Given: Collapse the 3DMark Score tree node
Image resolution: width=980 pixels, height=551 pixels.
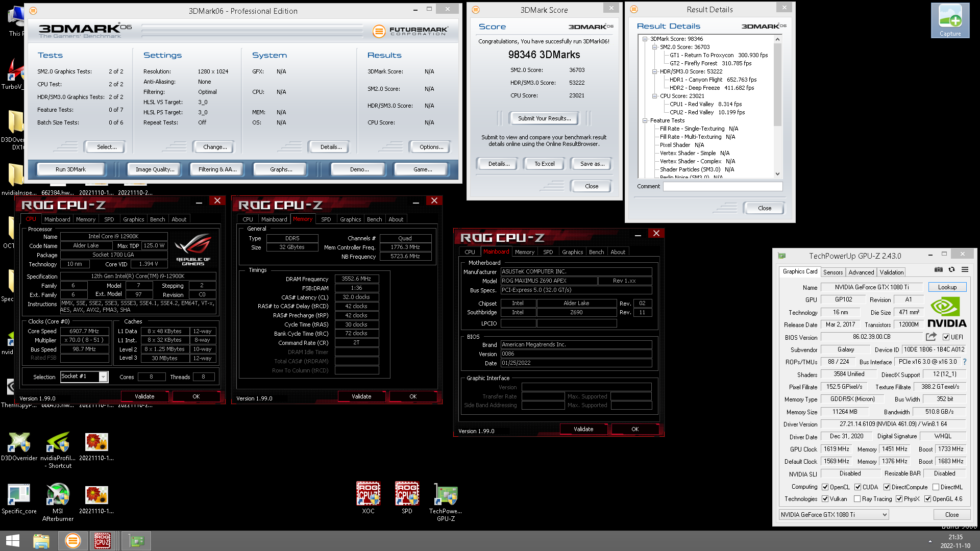Looking at the screenshot, I should pyautogui.click(x=645, y=39).
